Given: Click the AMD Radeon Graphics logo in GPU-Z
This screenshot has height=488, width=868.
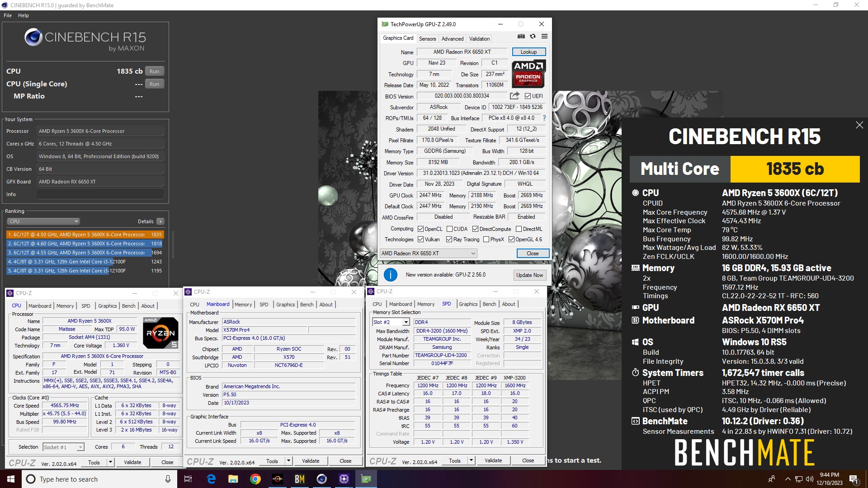Looking at the screenshot, I should pos(528,73).
